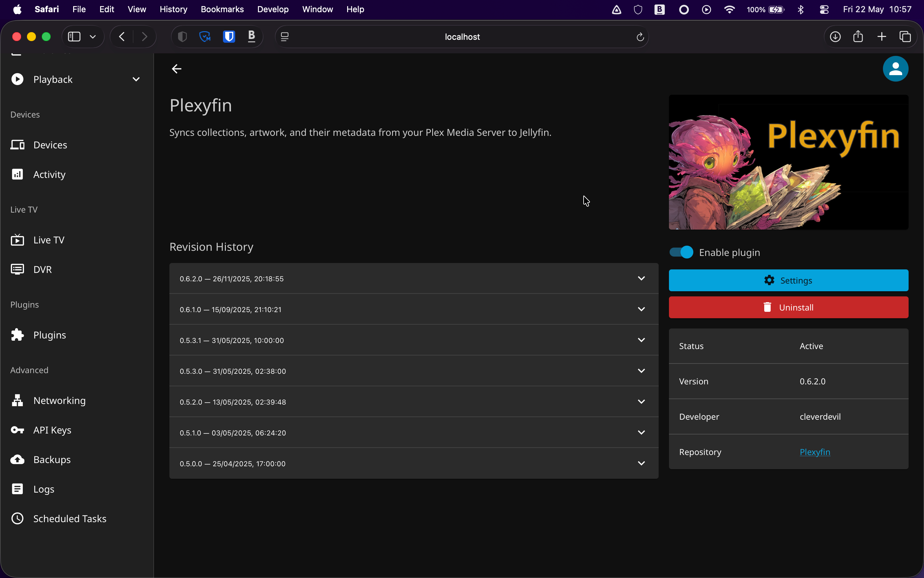This screenshot has width=924, height=578.
Task: Open macOS Control Center icon
Action: click(824, 10)
